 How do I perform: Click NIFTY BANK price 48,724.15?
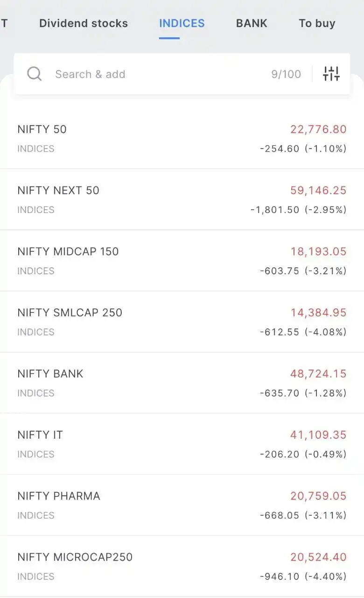point(318,374)
